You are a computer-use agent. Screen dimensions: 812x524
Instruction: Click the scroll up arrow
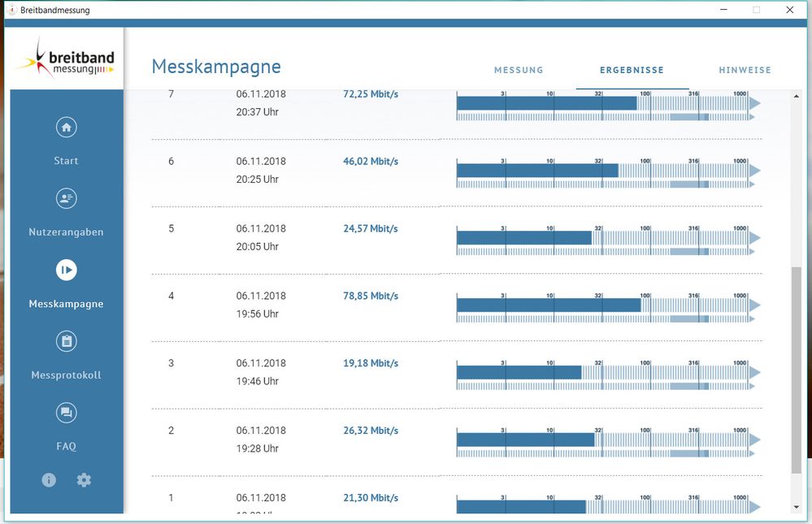click(x=796, y=97)
